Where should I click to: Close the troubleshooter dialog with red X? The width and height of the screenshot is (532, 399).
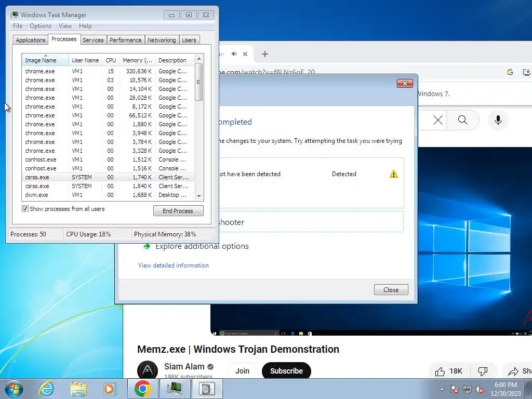click(405, 84)
